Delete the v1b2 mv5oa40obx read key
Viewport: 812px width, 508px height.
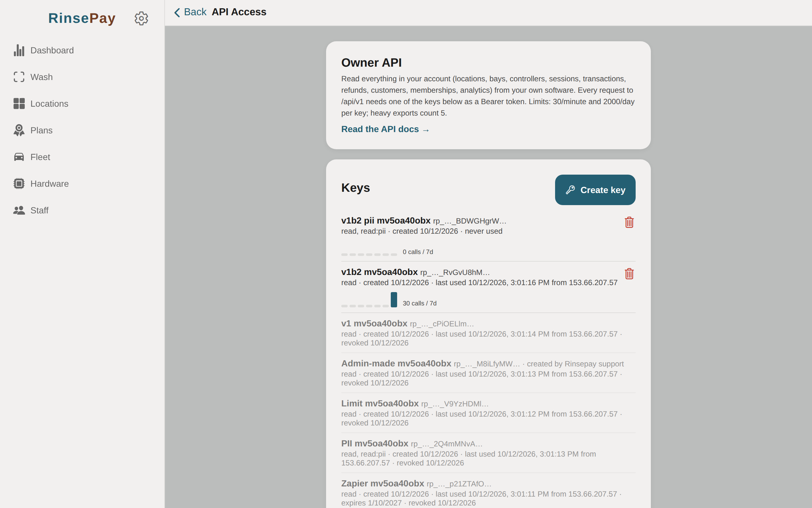(629, 274)
